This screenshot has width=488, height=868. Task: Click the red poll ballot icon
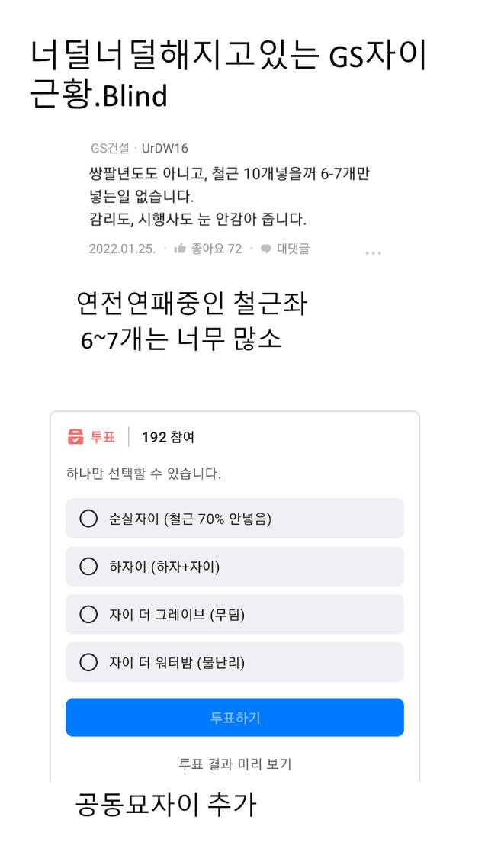coord(75,437)
